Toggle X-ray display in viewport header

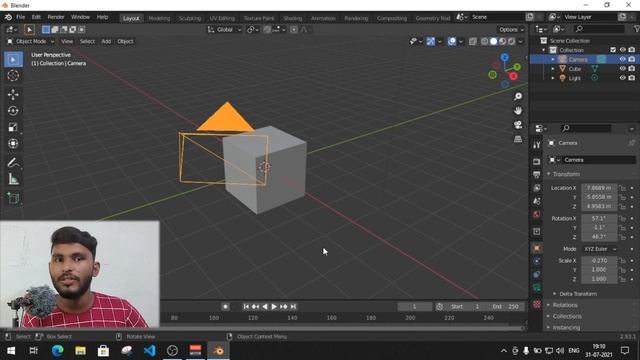[473, 41]
